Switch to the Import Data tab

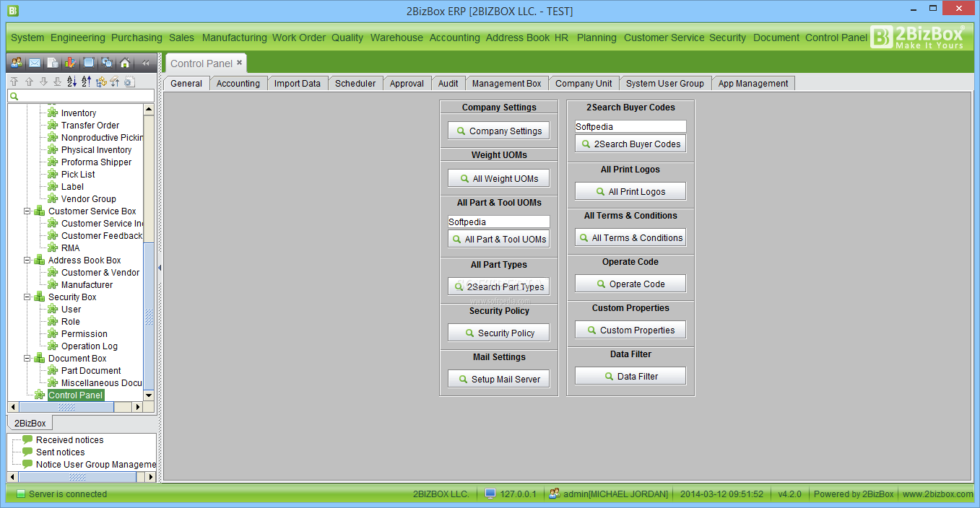pos(298,84)
